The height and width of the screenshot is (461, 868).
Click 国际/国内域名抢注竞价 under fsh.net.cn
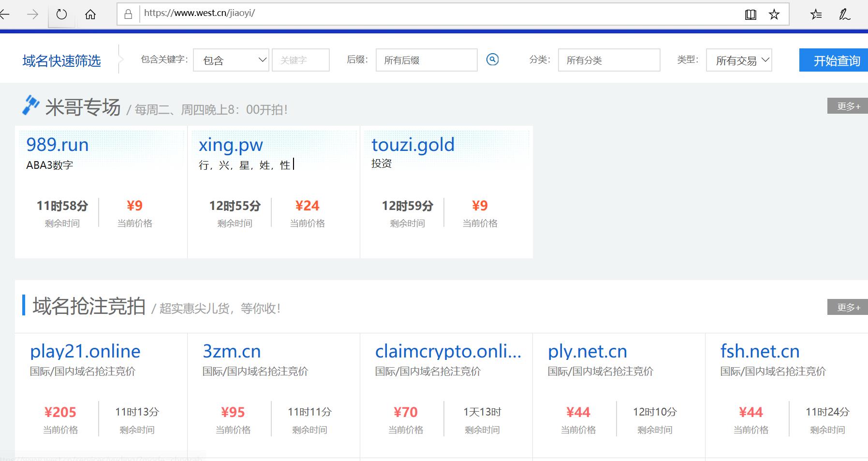773,372
